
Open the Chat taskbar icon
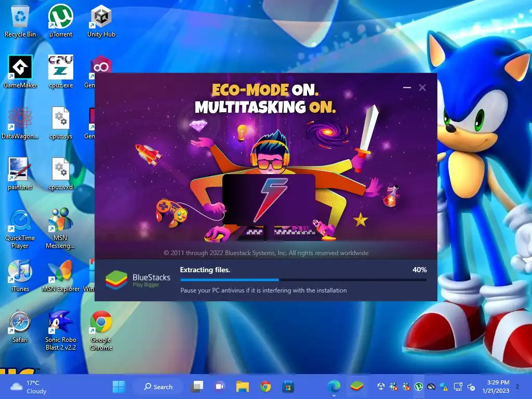click(x=220, y=387)
